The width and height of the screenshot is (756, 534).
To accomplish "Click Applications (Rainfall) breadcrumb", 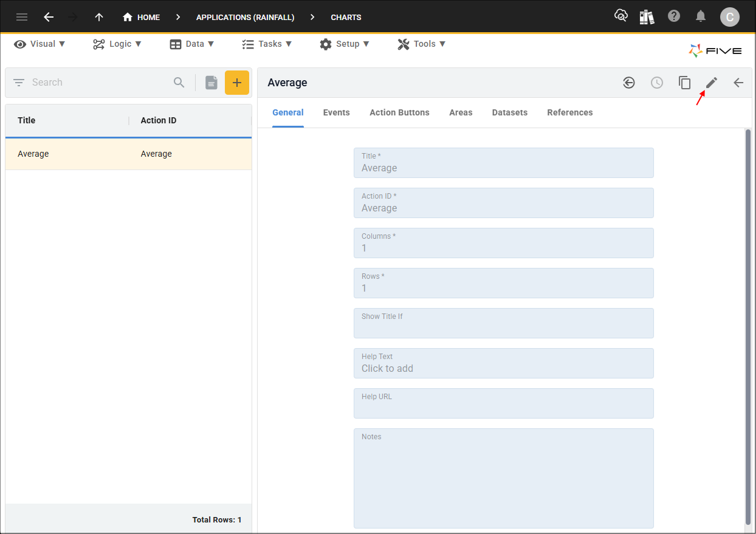I will point(245,17).
